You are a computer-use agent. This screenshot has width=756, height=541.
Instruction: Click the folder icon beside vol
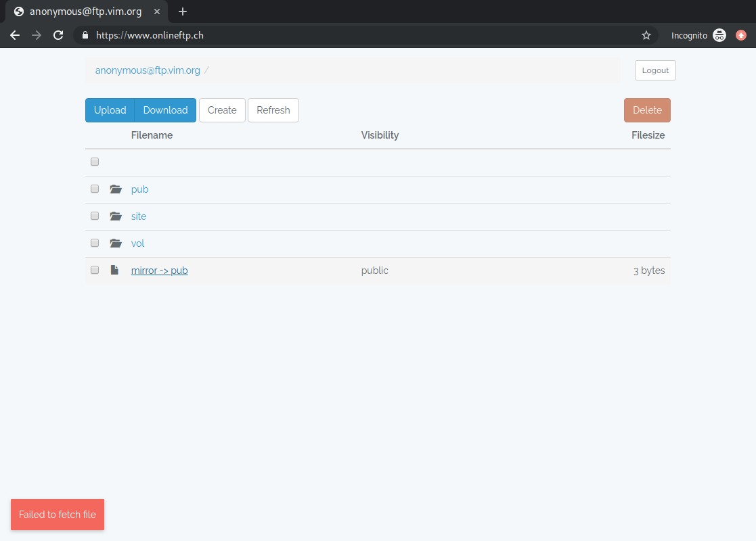point(115,243)
